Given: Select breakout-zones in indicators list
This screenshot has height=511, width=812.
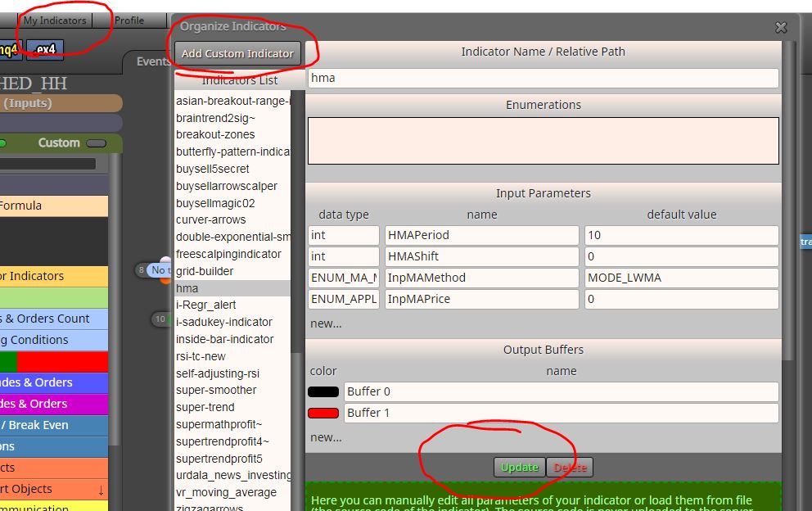Looking at the screenshot, I should click(x=232, y=135).
